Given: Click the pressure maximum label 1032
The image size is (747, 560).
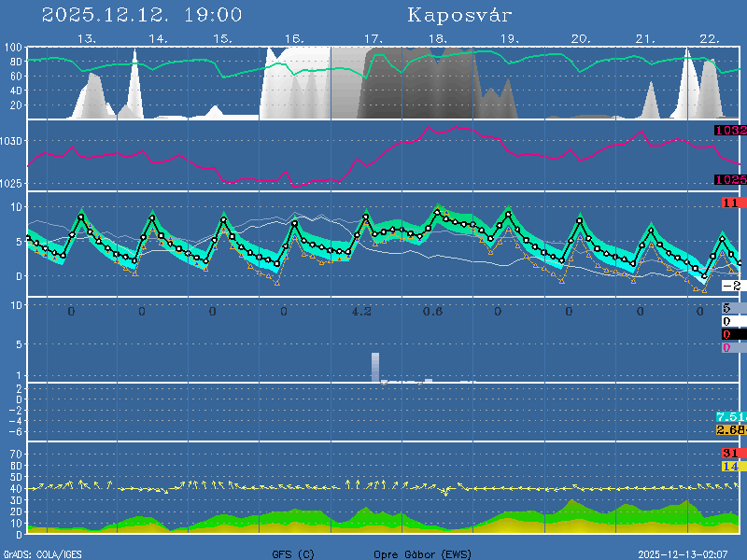Looking at the screenshot, I should [x=730, y=131].
